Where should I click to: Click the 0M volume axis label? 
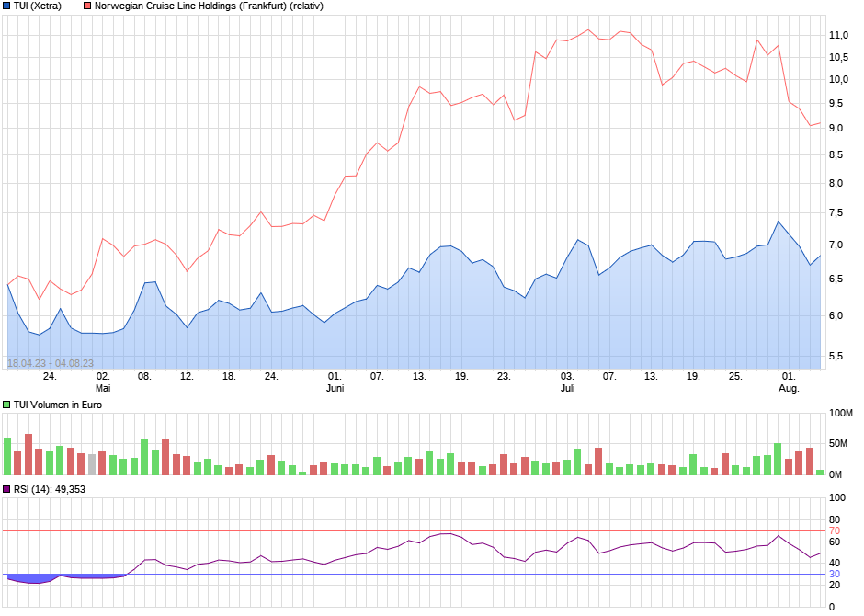click(836, 475)
